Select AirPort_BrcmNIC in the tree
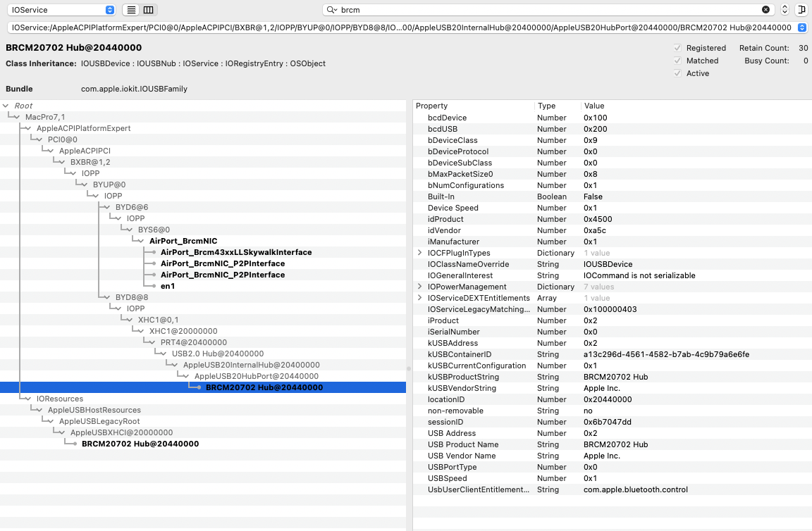812x531 pixels. (x=183, y=241)
